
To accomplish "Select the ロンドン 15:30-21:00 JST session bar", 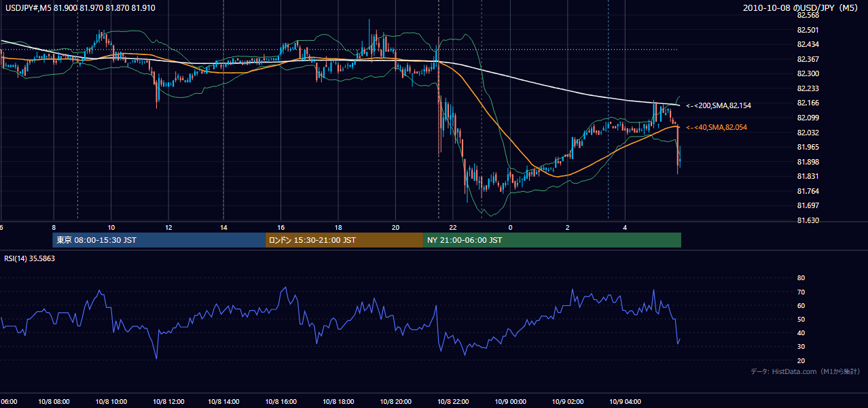I will click(344, 240).
